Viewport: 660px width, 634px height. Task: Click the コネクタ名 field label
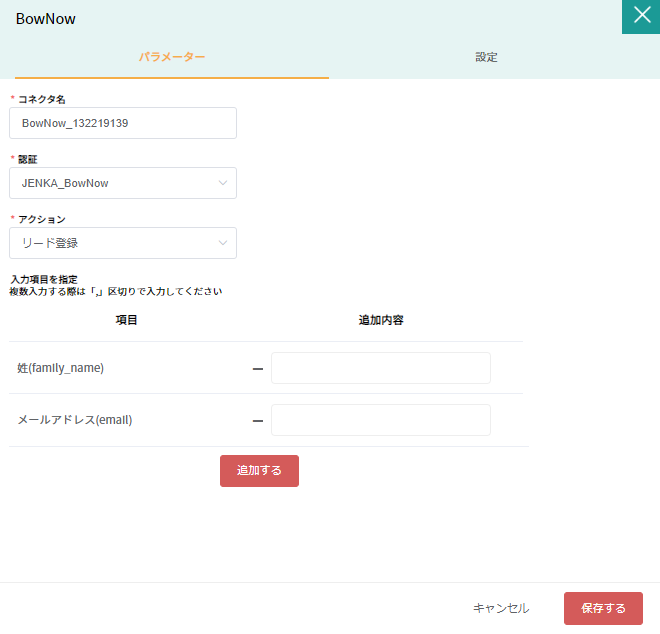click(41, 99)
